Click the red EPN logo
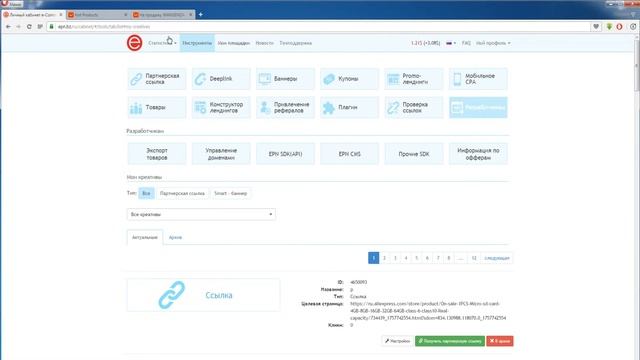 pyautogui.click(x=134, y=43)
